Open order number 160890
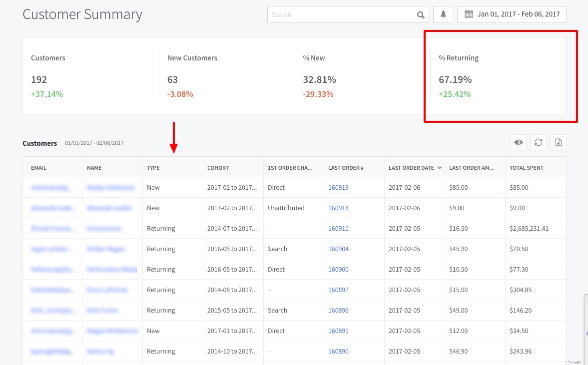The width and height of the screenshot is (588, 365). click(338, 351)
